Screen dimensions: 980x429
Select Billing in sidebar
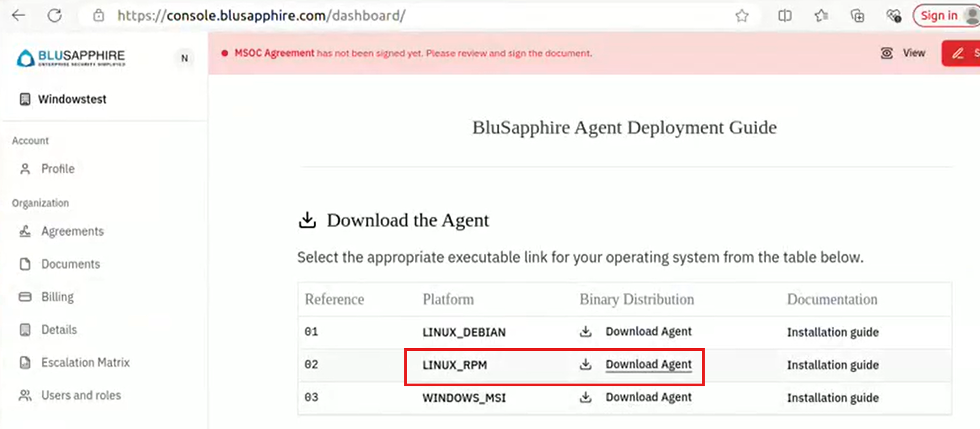(58, 296)
